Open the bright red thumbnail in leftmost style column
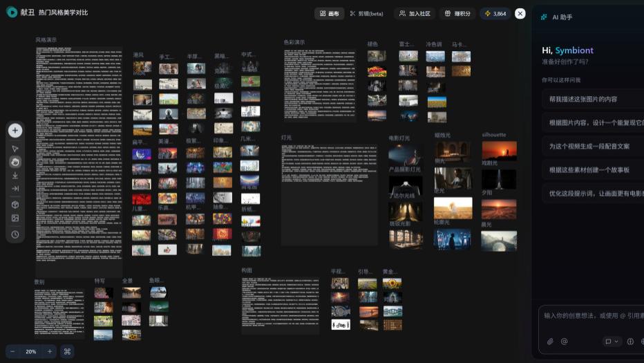This screenshot has width=644, height=363. 141,199
